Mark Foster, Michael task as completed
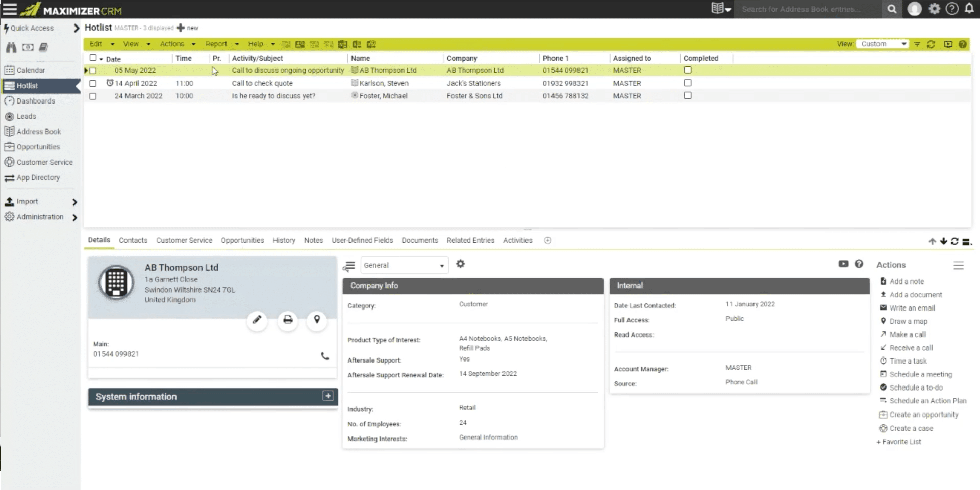Image resolution: width=980 pixels, height=490 pixels. click(x=688, y=95)
